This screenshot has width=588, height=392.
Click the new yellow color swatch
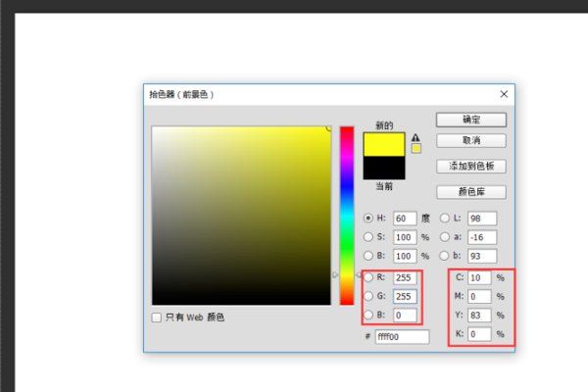383,144
